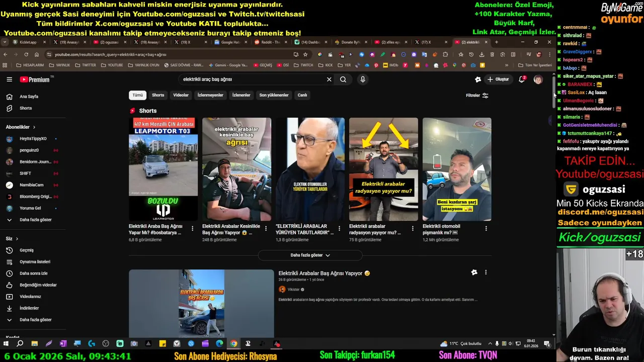The height and width of the screenshot is (362, 644).
Task: Open the Filtreler filter panel
Action: point(477,96)
